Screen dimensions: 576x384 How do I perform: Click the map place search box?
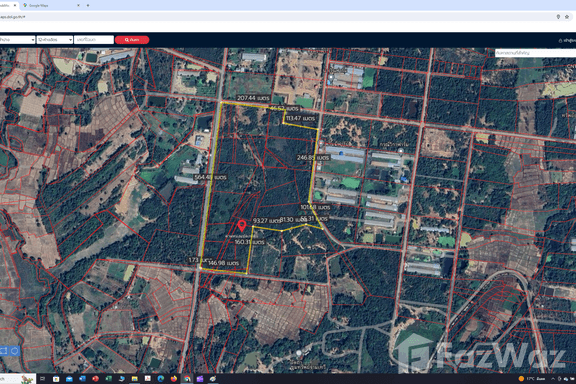[x=535, y=53]
